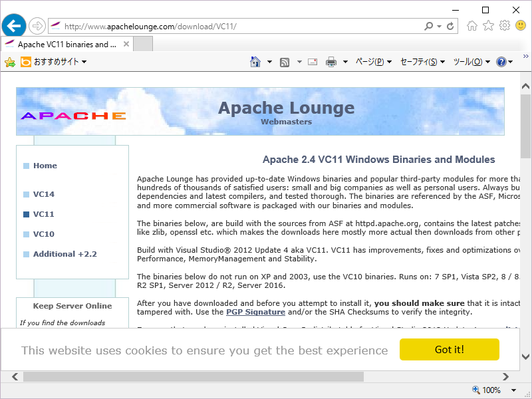This screenshot has width=532, height=399.
Task: Click the Read mail envelope icon
Action: (x=313, y=62)
